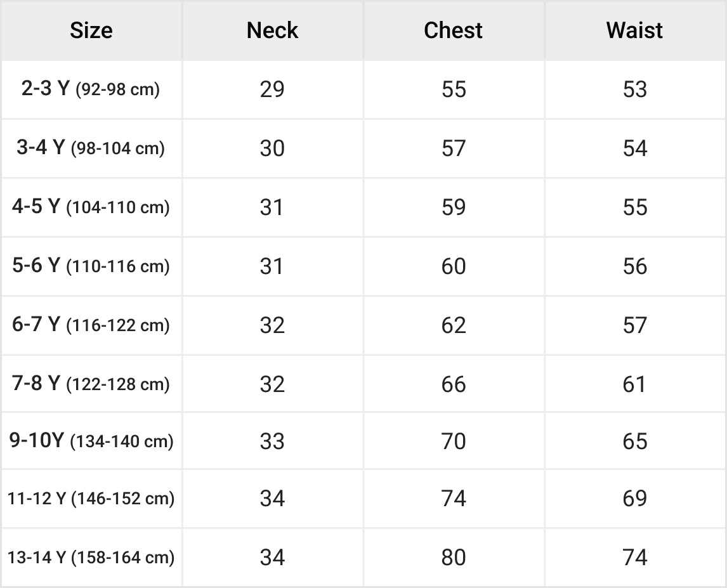The image size is (727, 588).
Task: Select the 9-10Y (134-140 cm) size label
Action: click(91, 441)
